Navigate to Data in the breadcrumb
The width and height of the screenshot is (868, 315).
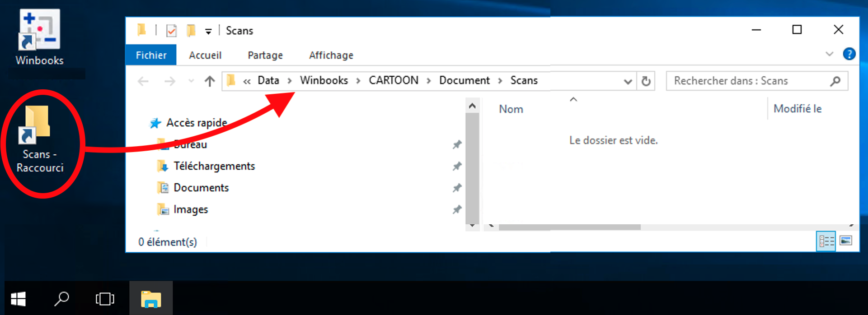click(268, 80)
